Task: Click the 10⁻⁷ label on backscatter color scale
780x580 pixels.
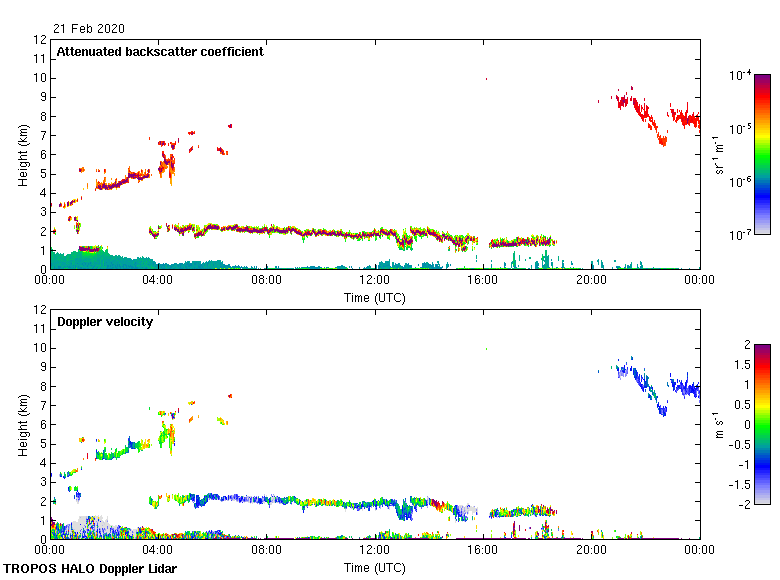Action: pyautogui.click(x=740, y=235)
